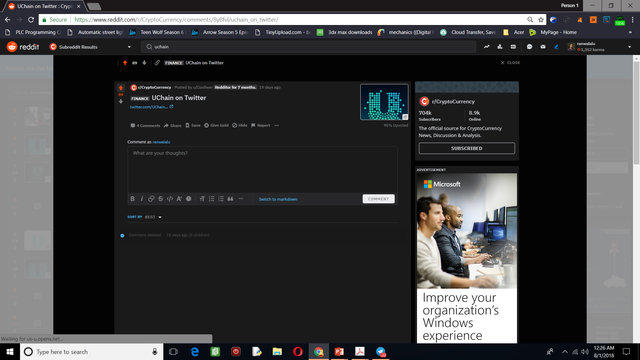Report the post
This screenshot has height=360, width=640.
(260, 126)
